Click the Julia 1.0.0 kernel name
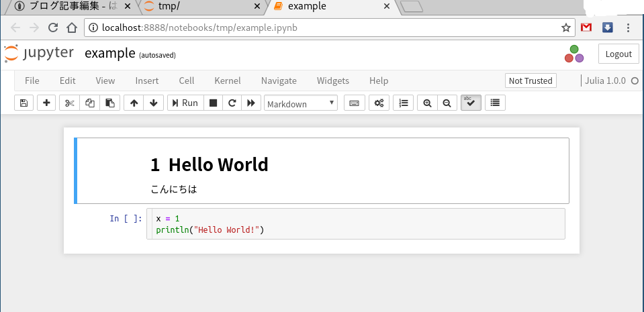This screenshot has width=644, height=312. (x=606, y=81)
